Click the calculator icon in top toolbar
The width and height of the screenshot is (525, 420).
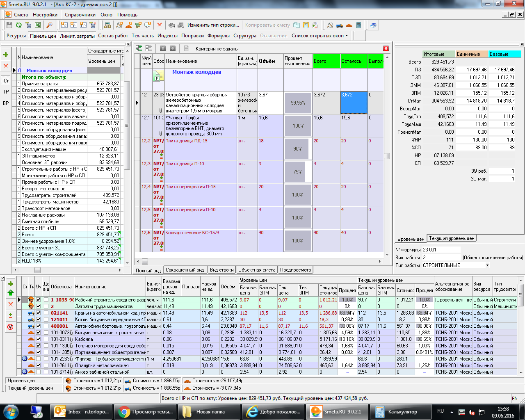(358, 25)
